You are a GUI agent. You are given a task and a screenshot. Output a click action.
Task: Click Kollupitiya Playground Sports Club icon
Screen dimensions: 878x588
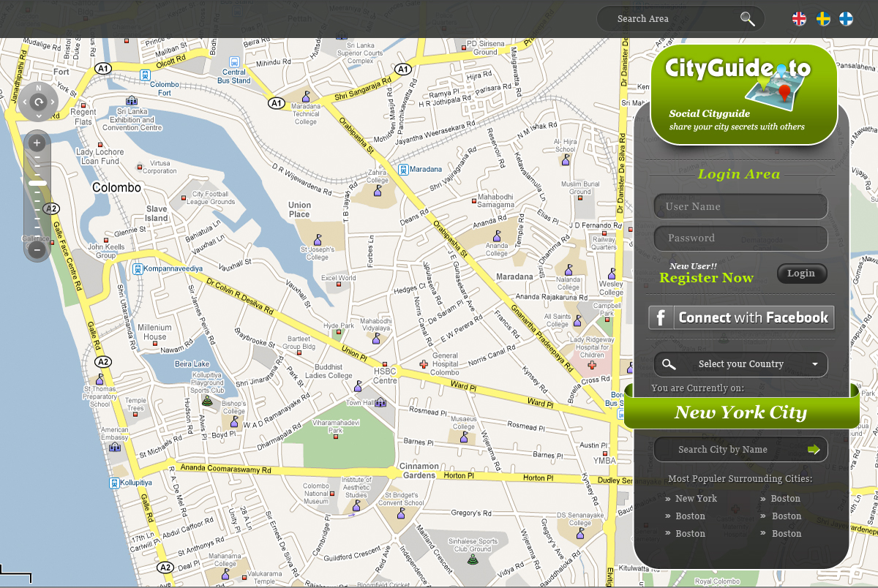tap(207, 401)
